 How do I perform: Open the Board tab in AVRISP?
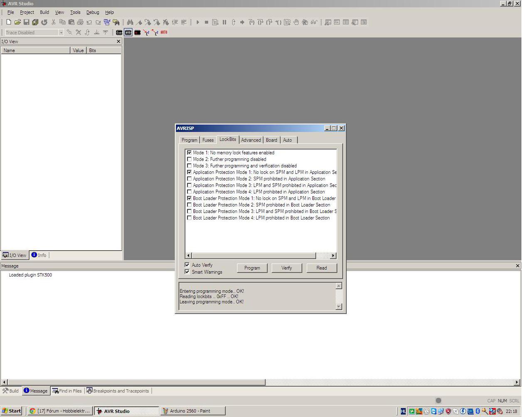pyautogui.click(x=271, y=140)
